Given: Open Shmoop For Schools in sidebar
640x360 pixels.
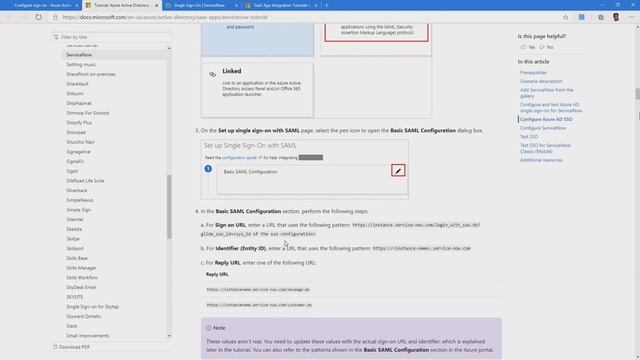Looking at the screenshot, I should [x=88, y=113].
